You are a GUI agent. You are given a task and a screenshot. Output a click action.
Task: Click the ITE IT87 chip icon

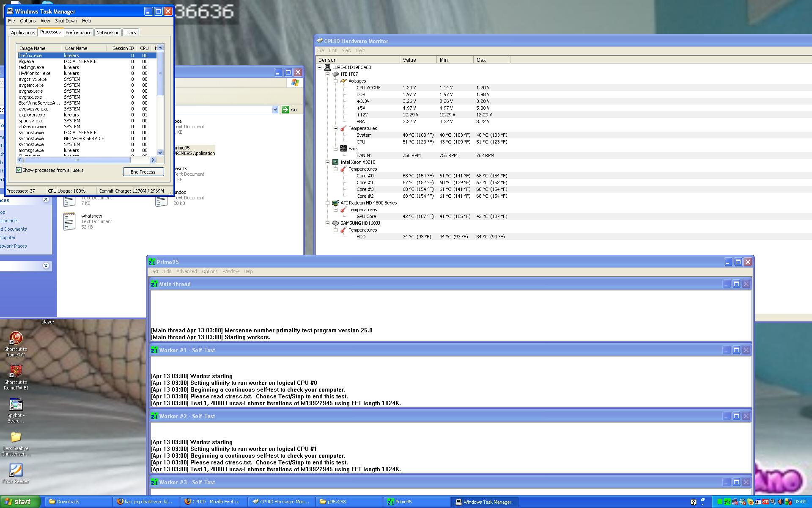point(335,74)
